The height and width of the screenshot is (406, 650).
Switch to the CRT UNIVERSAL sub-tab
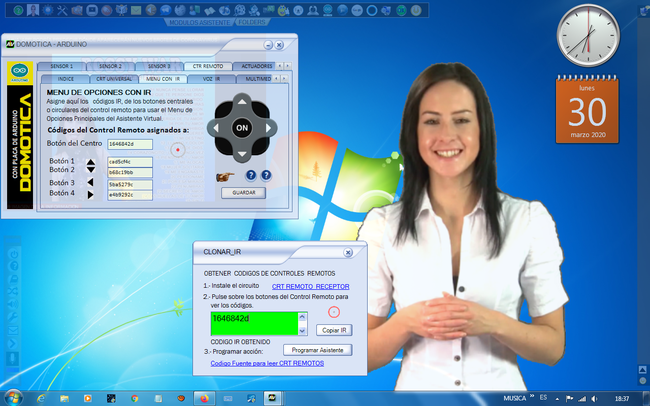click(x=114, y=79)
